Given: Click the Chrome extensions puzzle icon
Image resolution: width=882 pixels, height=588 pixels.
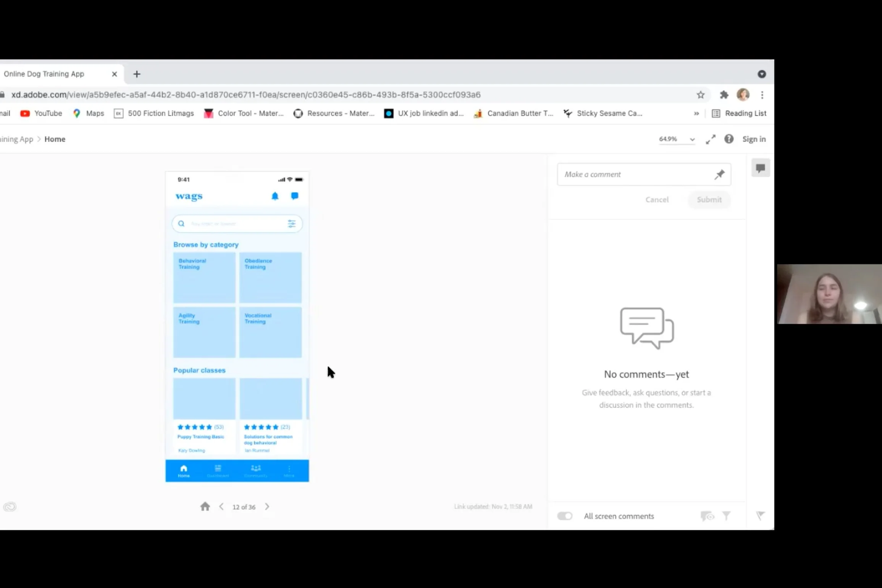Looking at the screenshot, I should (724, 95).
